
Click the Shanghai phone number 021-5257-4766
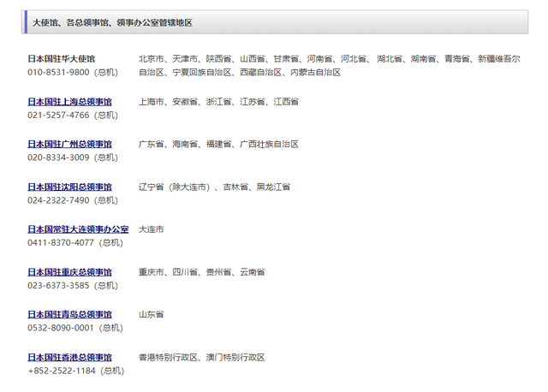(58, 116)
